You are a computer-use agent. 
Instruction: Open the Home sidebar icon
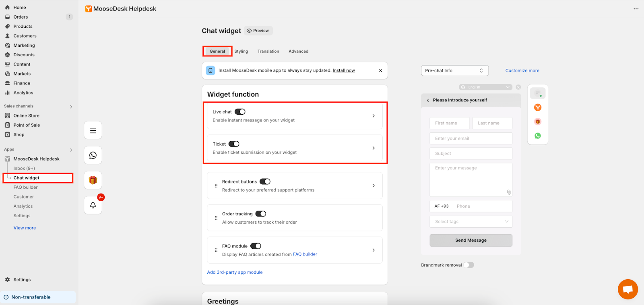[7, 7]
